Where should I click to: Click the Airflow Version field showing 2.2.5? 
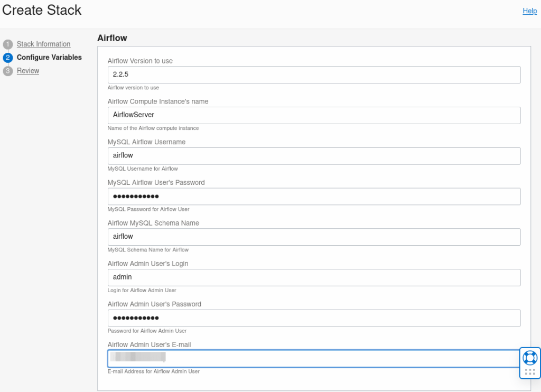point(314,74)
